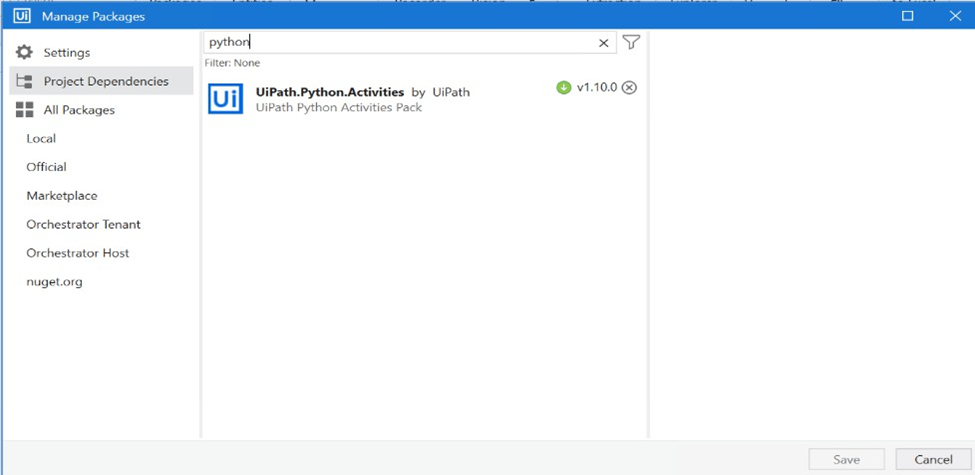The image size is (975, 475).
Task: Select Orchestrator Tenant feed
Action: point(83,225)
